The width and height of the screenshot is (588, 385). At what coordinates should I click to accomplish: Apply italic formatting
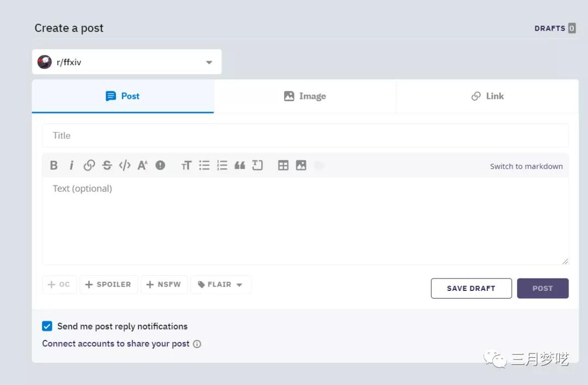tap(71, 165)
